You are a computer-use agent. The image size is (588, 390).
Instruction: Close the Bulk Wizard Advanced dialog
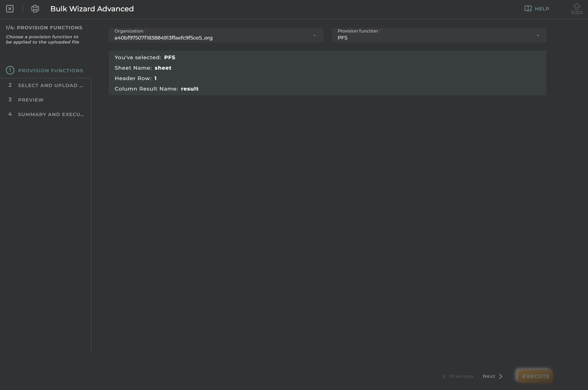pyautogui.click(x=10, y=9)
